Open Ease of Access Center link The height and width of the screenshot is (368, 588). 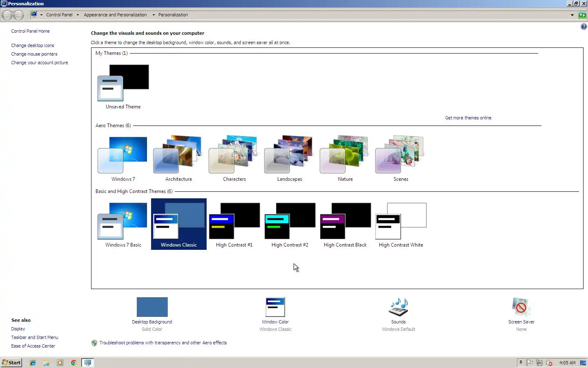[33, 346]
